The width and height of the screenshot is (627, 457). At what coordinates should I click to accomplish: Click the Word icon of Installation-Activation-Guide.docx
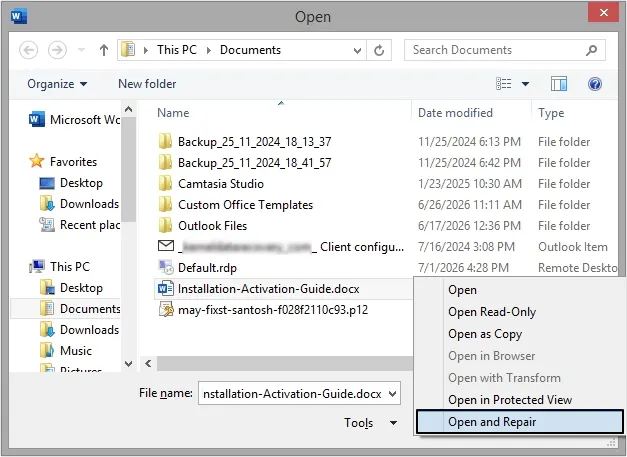166,288
